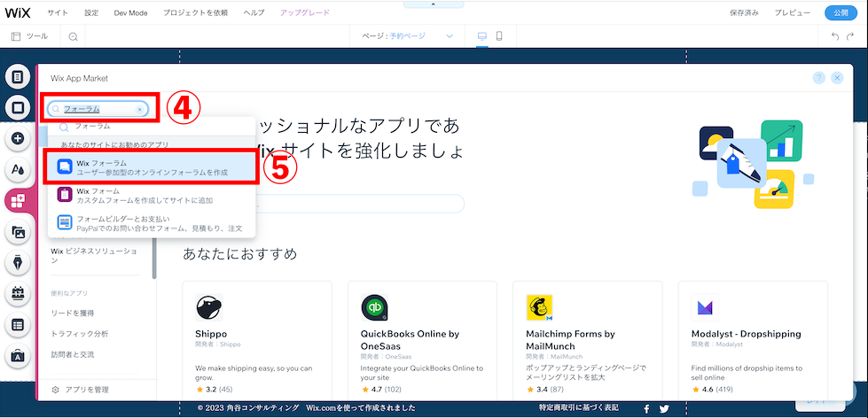Open リードを獲得 category
This screenshot has height=418, width=868.
[73, 313]
